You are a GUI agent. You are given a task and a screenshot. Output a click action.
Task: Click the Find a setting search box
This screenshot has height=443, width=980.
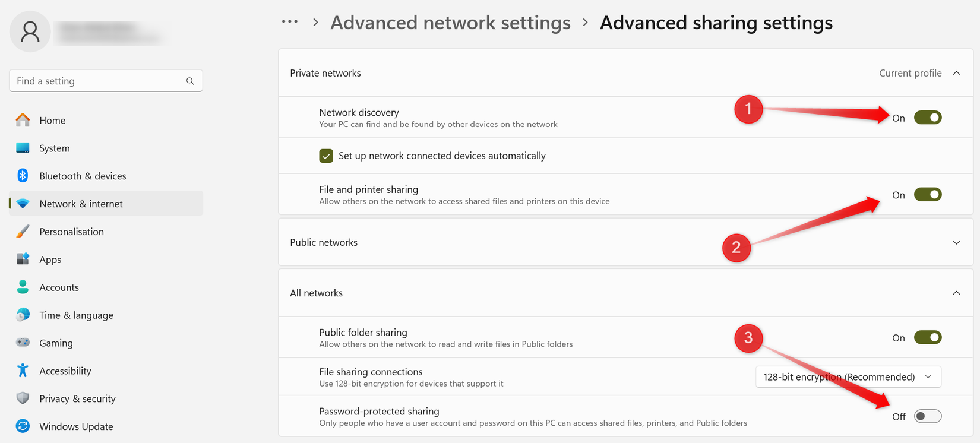(98, 81)
